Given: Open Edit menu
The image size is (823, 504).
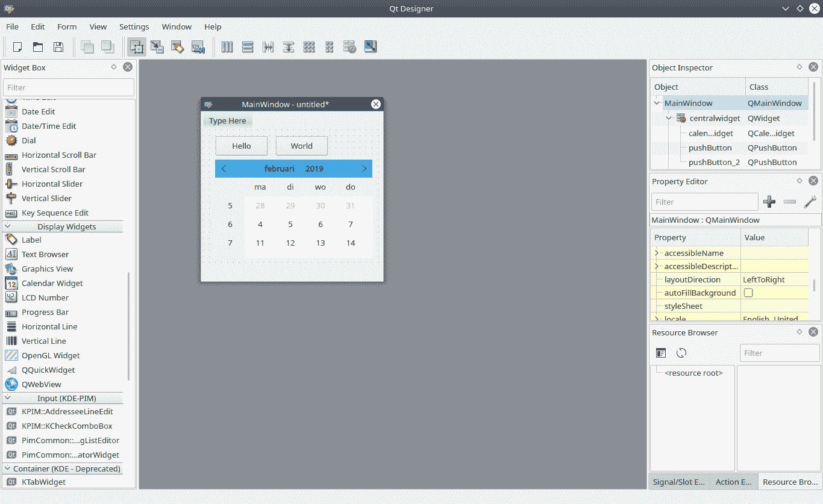Looking at the screenshot, I should coord(38,26).
